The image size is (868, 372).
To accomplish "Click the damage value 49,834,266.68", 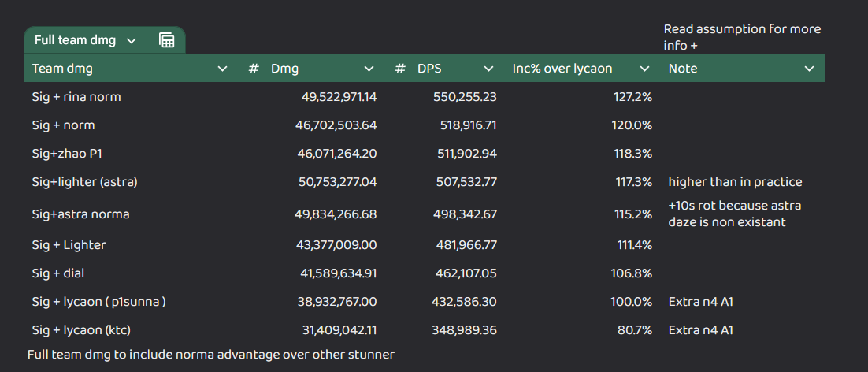I will point(336,214).
